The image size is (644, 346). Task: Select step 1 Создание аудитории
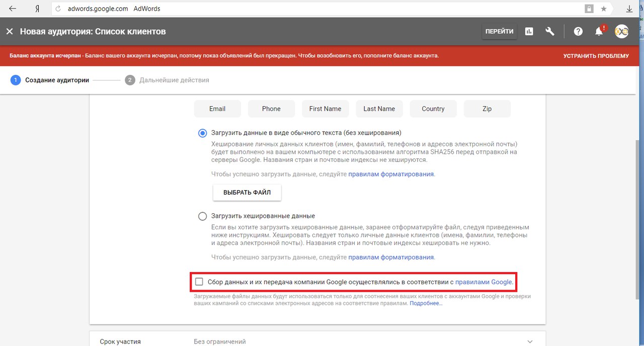coord(50,80)
